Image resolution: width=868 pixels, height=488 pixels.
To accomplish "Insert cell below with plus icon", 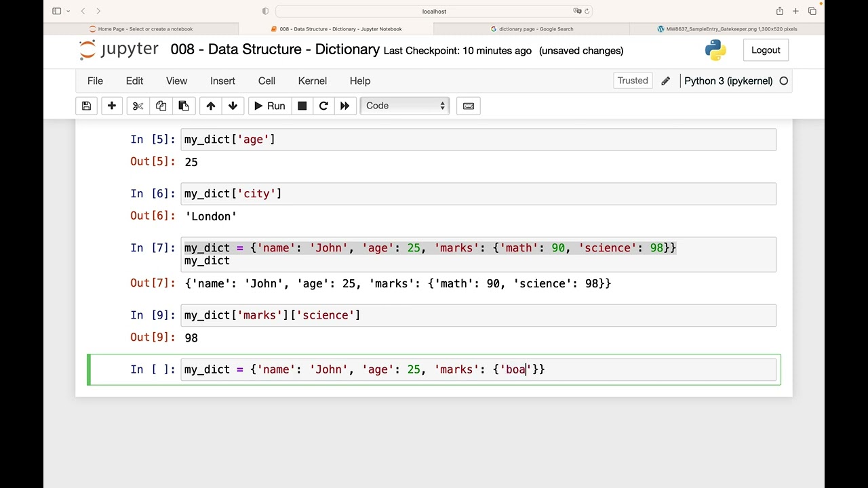I will (112, 106).
